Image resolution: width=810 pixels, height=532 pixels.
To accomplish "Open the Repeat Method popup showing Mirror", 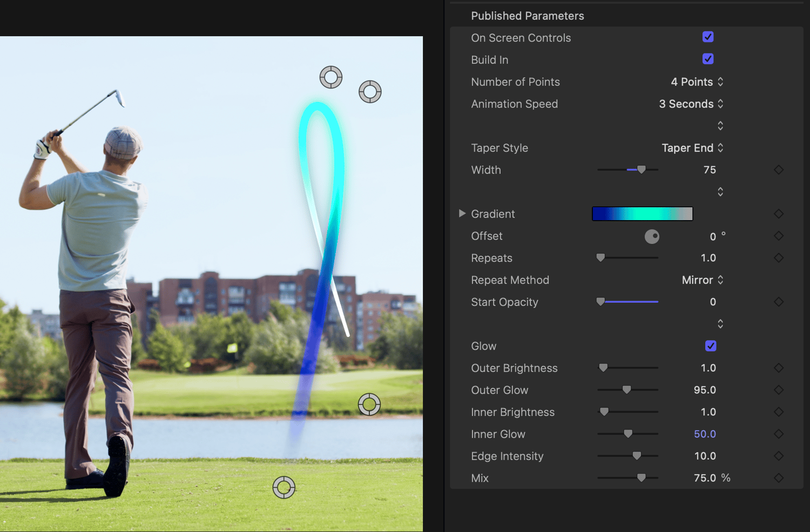I will coord(703,280).
